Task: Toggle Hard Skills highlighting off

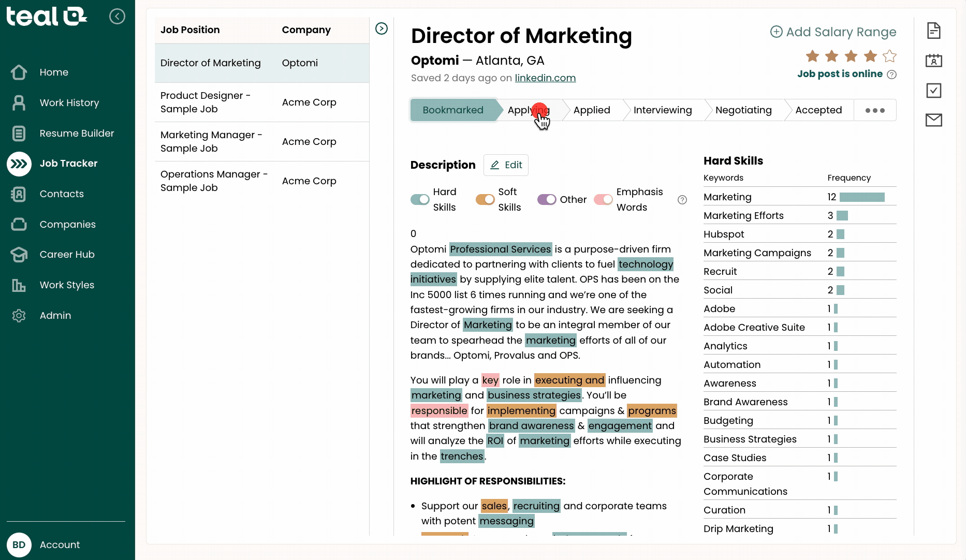Action: [420, 199]
